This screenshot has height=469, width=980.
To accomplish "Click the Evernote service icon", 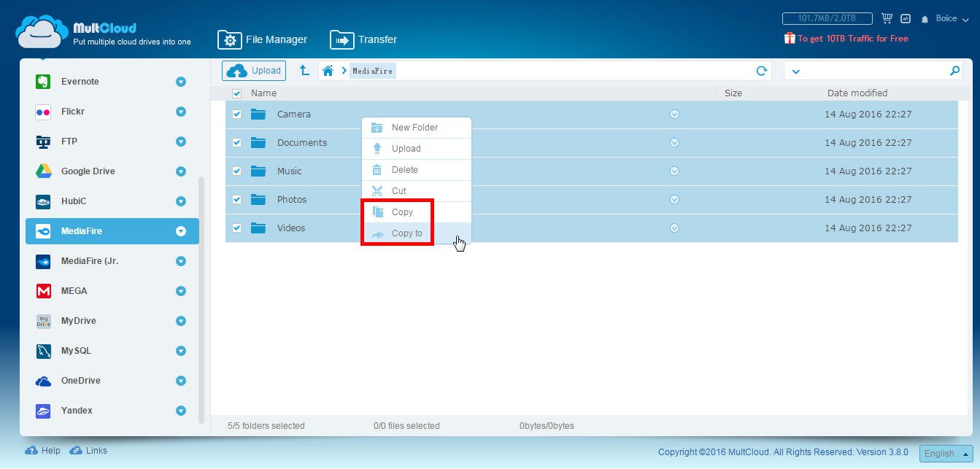I will (x=43, y=82).
